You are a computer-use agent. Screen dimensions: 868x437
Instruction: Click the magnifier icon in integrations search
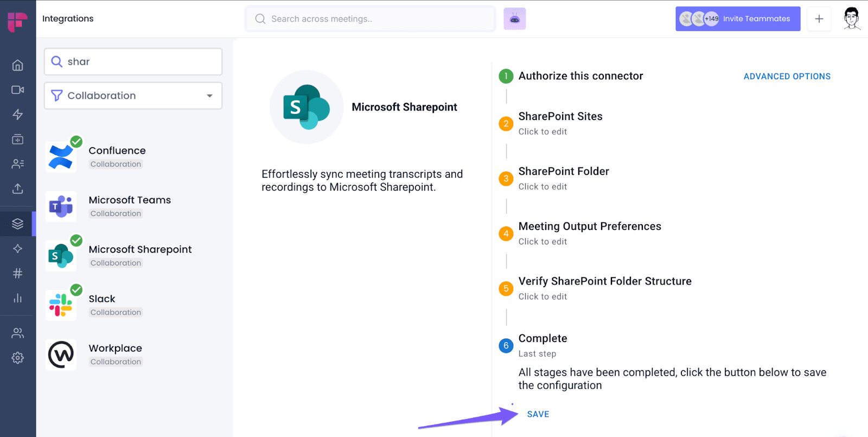point(56,61)
